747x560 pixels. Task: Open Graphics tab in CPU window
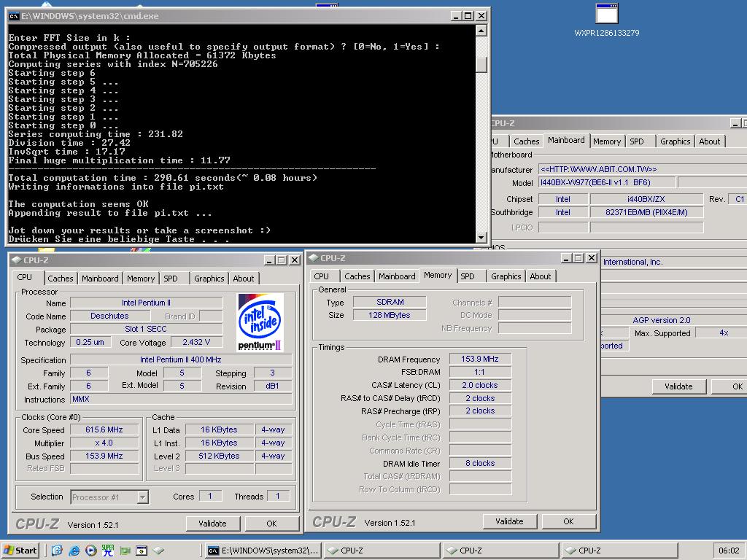pos(209,279)
